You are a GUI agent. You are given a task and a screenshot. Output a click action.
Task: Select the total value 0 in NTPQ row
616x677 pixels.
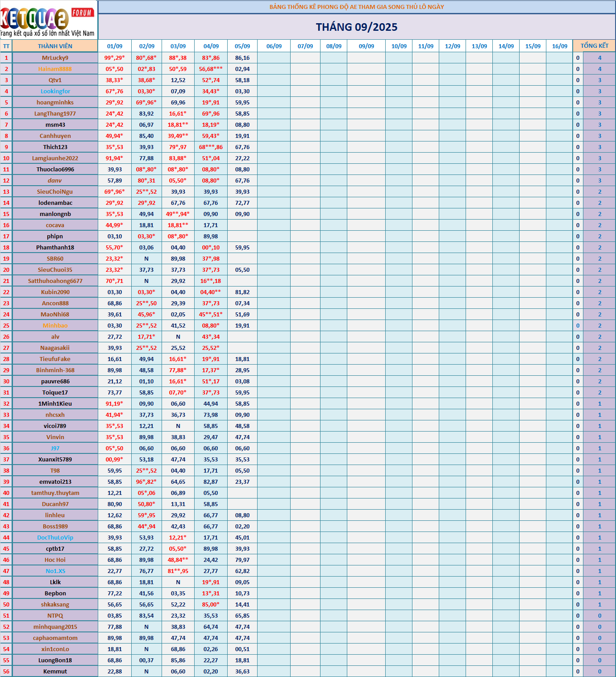(599, 615)
